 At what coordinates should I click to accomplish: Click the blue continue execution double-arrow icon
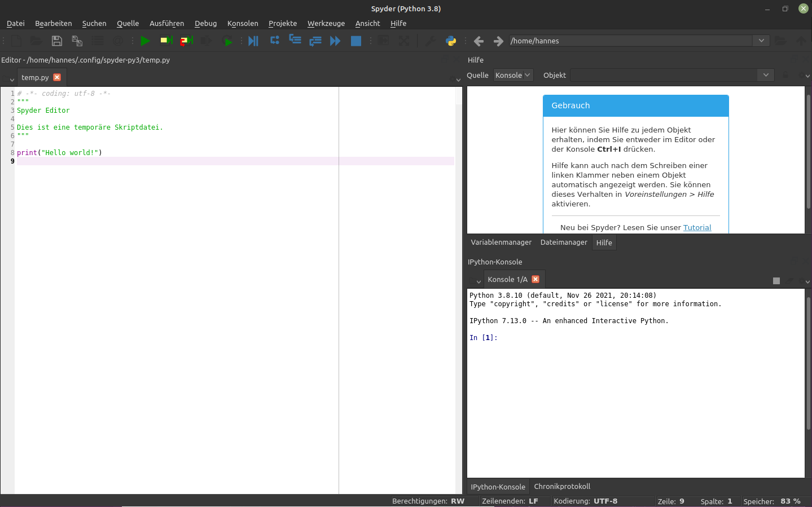coord(335,41)
